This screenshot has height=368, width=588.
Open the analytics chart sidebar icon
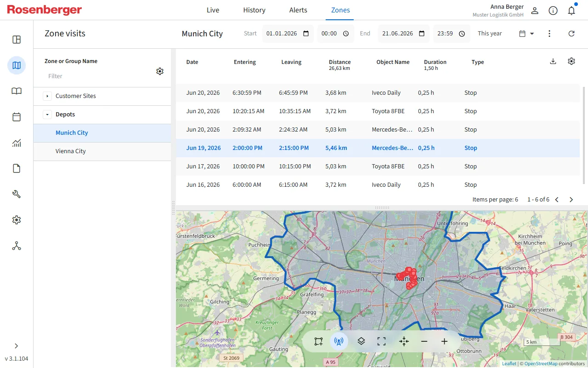[x=17, y=143]
